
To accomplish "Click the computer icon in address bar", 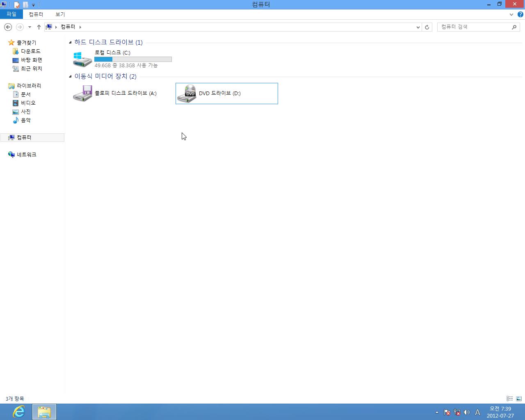I will (49, 27).
